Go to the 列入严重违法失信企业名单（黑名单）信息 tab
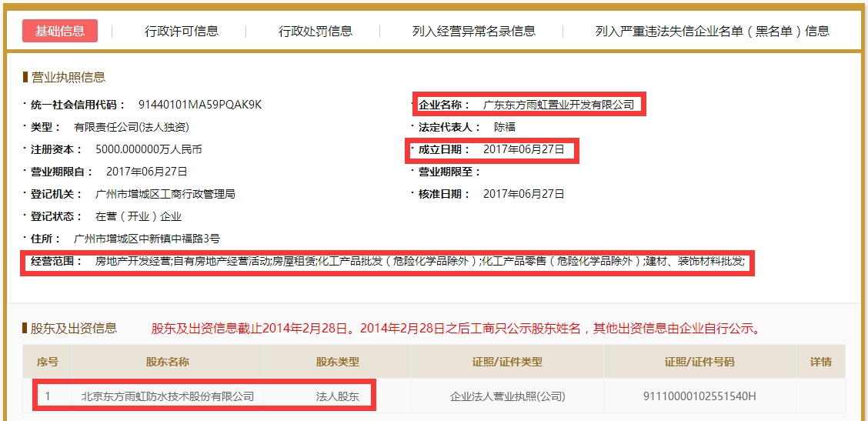The height and width of the screenshot is (421, 868). (712, 31)
